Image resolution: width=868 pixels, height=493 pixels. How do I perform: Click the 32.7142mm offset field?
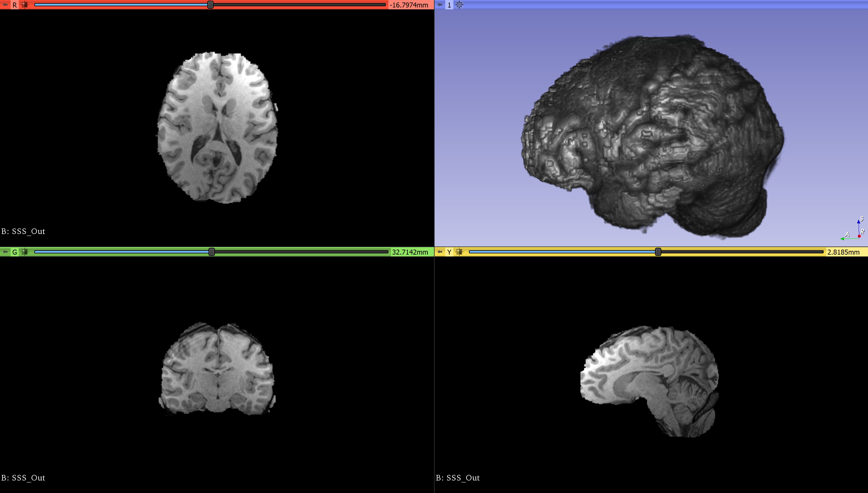point(410,251)
